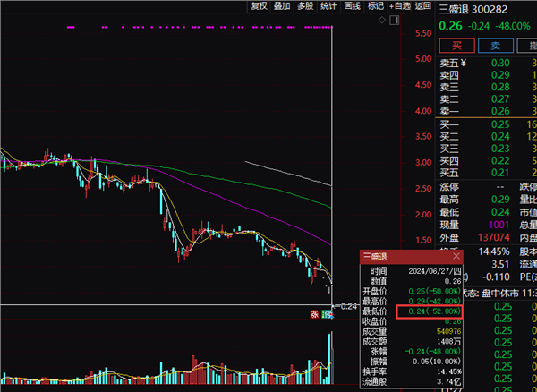Open the 统计 statistics tool
The width and height of the screenshot is (537, 392).
328,6
